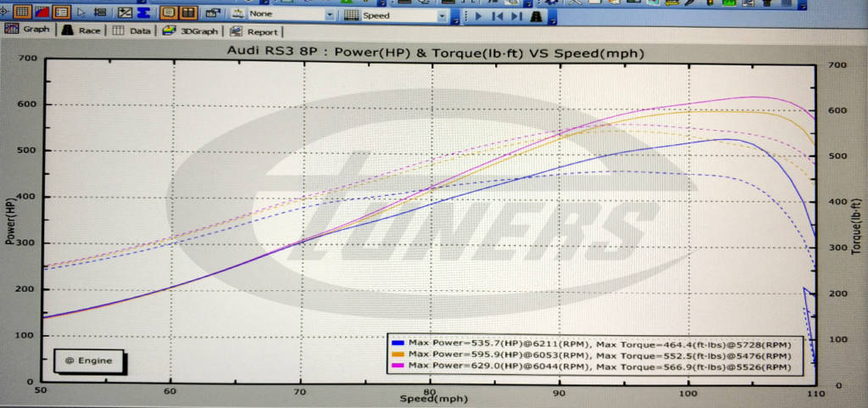Click the overlay icon beside None
The width and height of the screenshot is (868, 408).
point(238,14)
